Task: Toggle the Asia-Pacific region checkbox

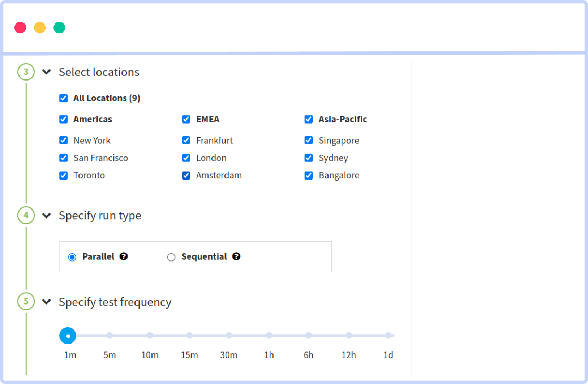Action: coord(309,119)
